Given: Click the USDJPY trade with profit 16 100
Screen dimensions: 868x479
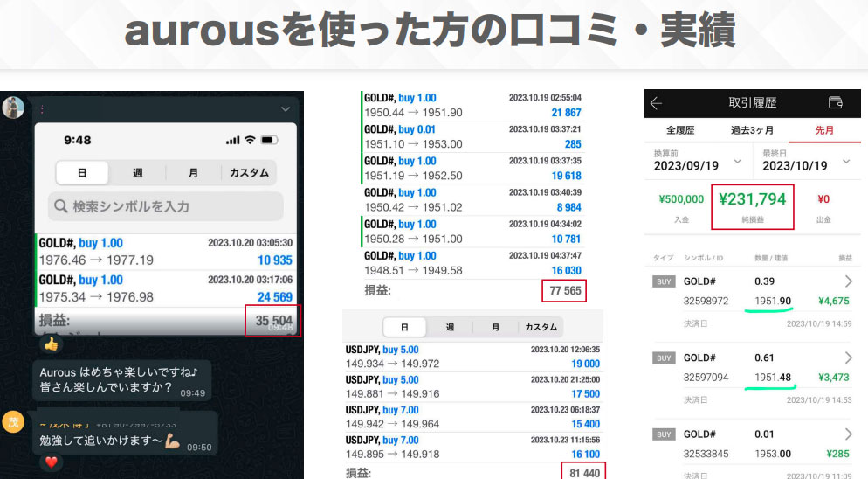Looking at the screenshot, I should (472, 447).
